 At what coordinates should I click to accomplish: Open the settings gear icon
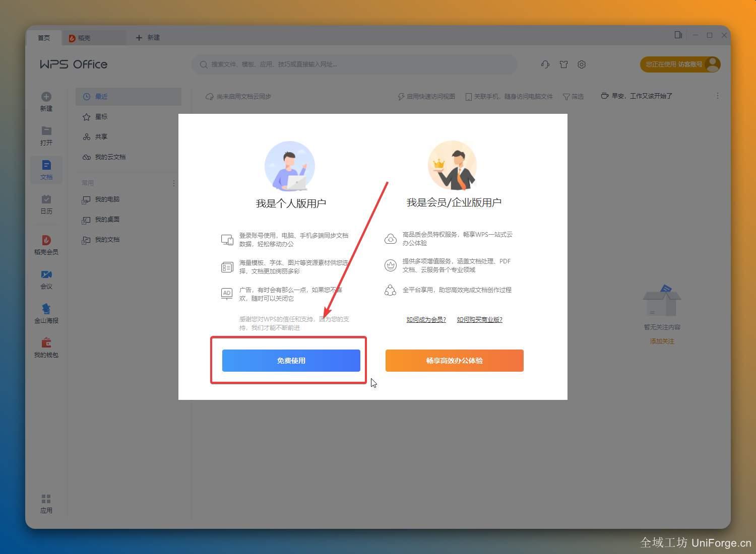coord(582,64)
